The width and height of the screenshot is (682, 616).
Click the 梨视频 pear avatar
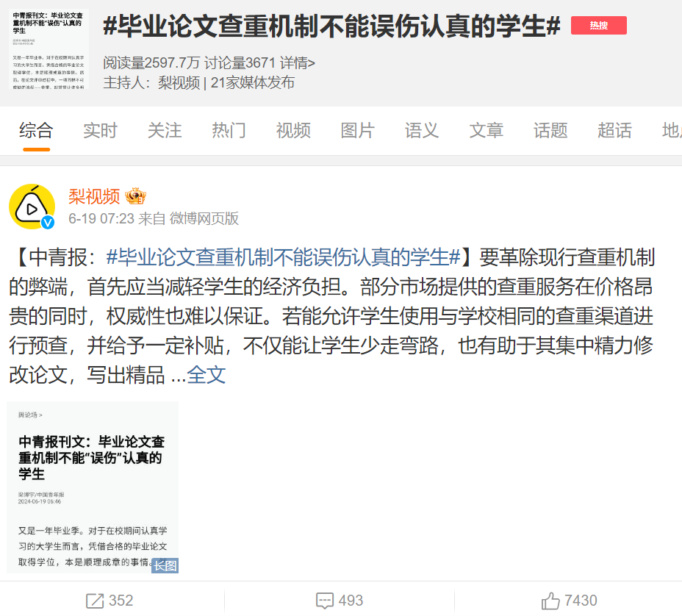pos(32,207)
